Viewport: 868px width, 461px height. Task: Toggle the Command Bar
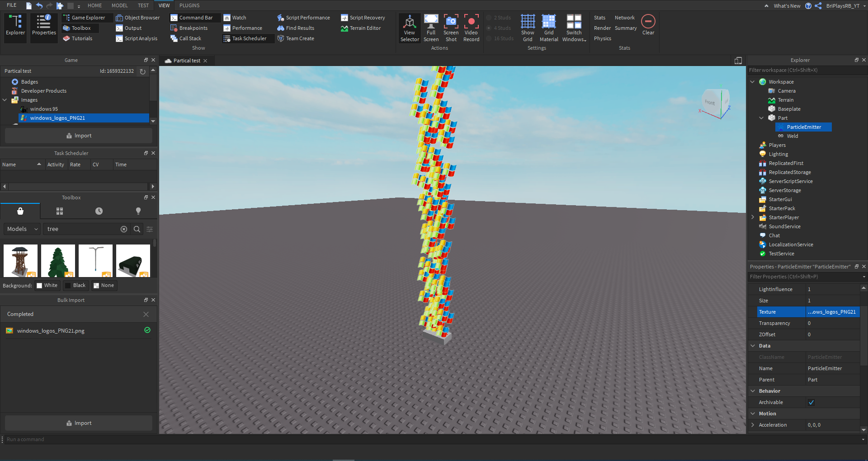click(x=195, y=18)
